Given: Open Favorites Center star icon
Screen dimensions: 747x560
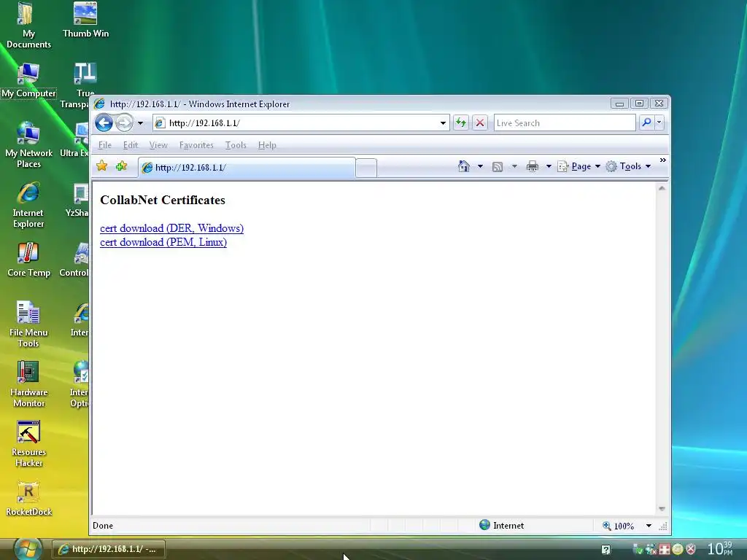Looking at the screenshot, I should click(x=101, y=166).
